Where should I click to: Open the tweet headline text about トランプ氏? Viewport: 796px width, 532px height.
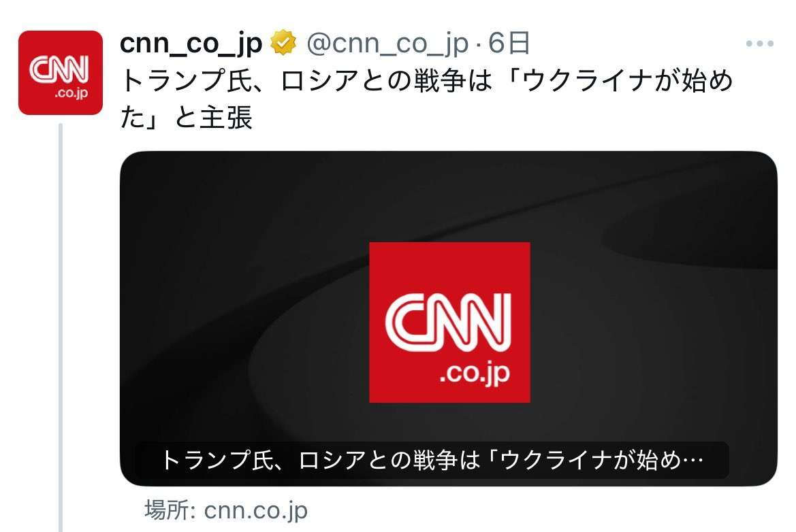pos(426,99)
